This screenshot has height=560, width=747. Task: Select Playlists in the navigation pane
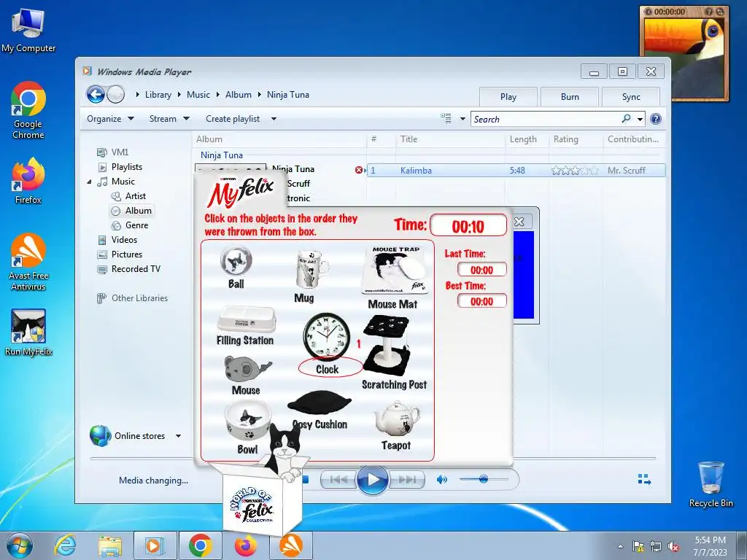click(x=127, y=167)
